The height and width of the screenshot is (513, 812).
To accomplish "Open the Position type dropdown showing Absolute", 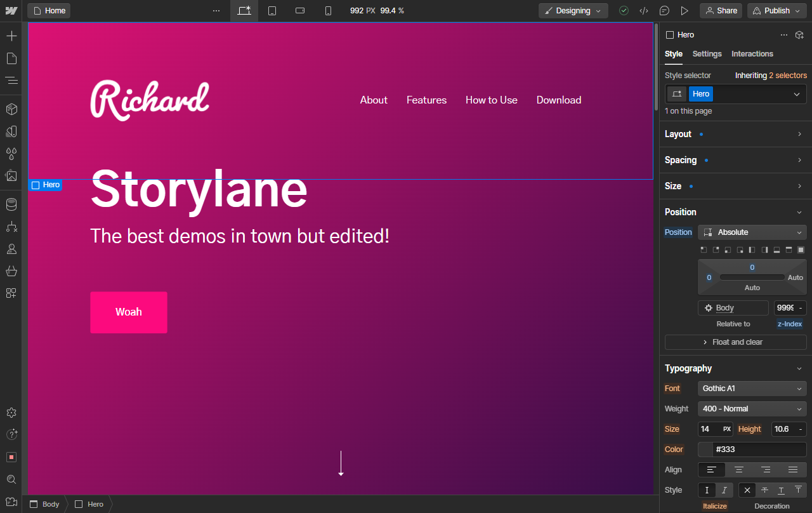I will click(752, 232).
